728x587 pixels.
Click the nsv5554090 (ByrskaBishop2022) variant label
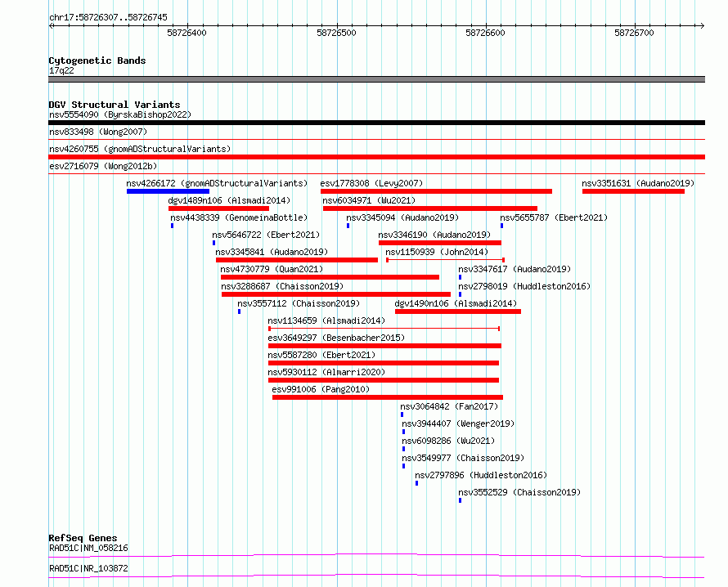(x=120, y=114)
